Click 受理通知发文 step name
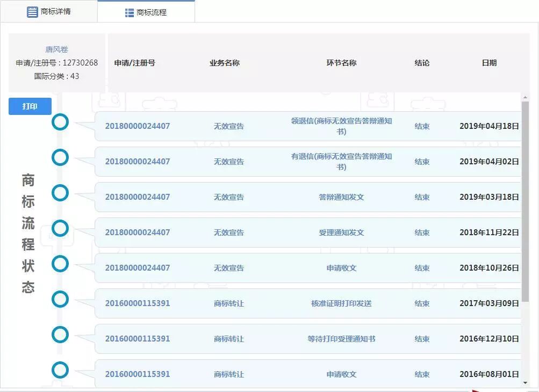This screenshot has height=392, width=539. point(341,233)
